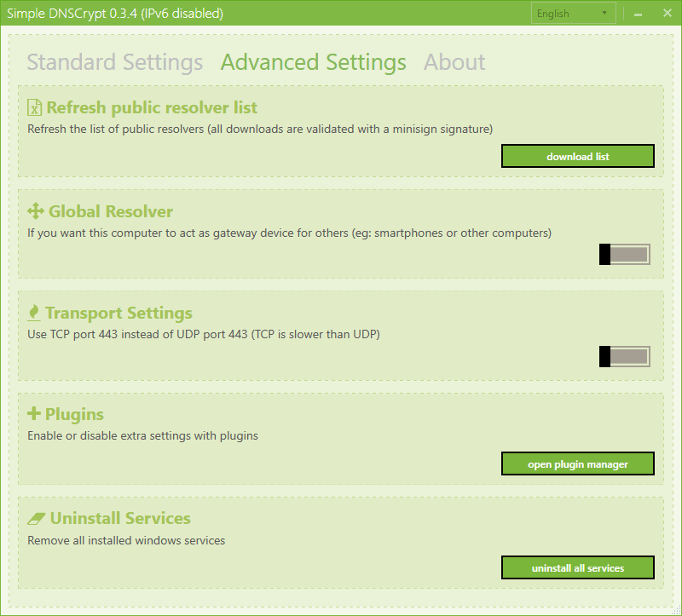Screen dimensions: 682x616
Task: Click the Refresh public resolver list heading
Action: [x=152, y=107]
